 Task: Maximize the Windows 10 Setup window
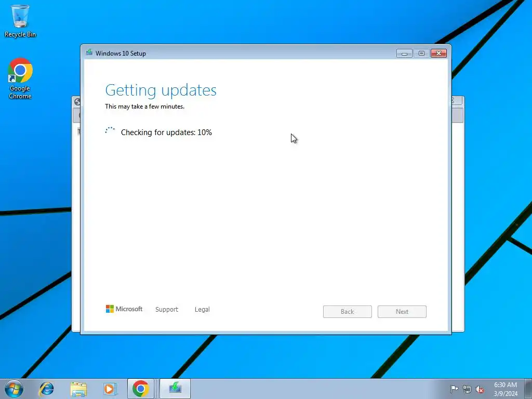coord(421,54)
